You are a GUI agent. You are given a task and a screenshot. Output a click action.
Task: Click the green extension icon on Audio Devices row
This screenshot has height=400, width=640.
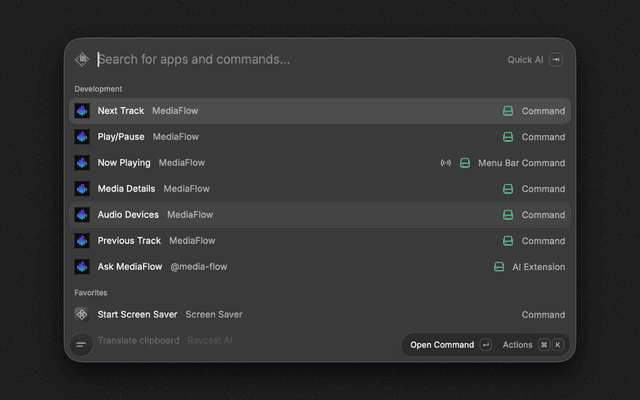coord(508,215)
